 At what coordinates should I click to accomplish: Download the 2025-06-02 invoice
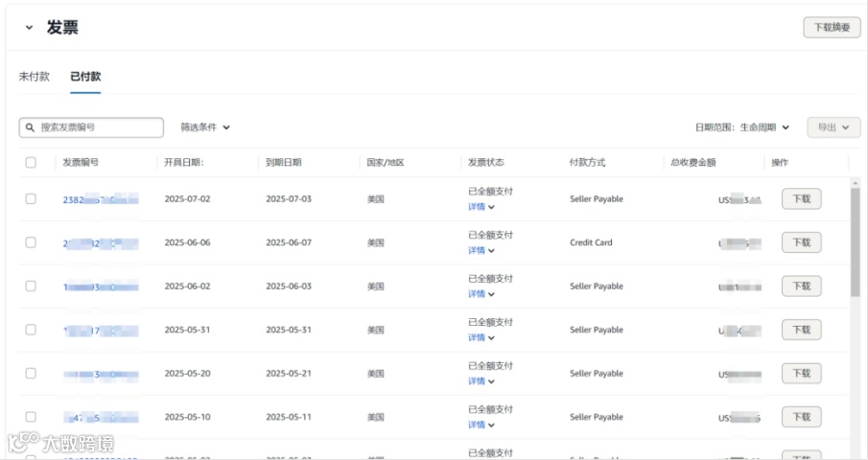click(x=801, y=286)
